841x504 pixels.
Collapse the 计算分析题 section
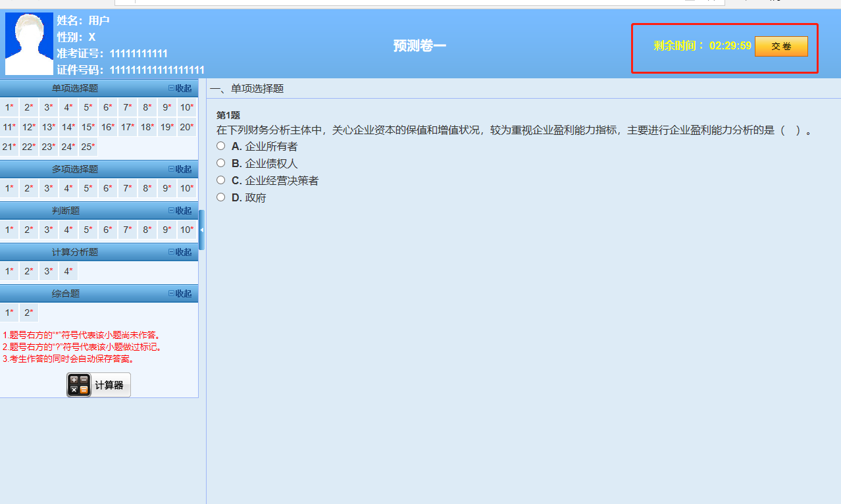[180, 252]
